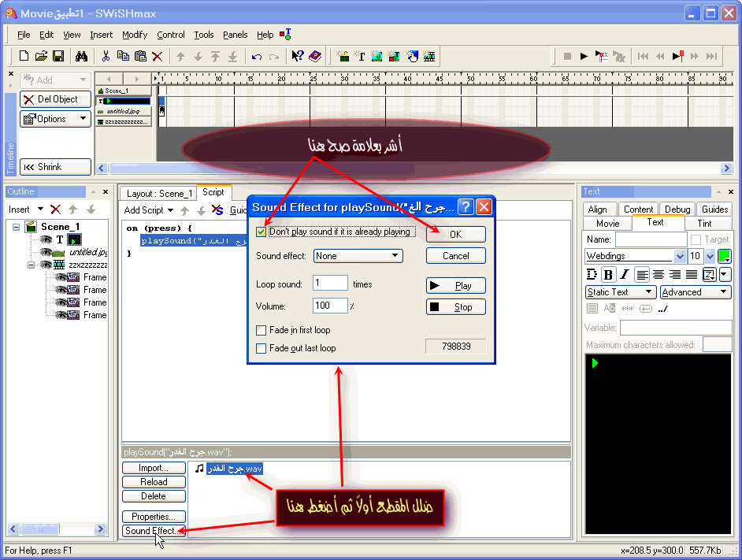The image size is (742, 560).
Task: Open the Panels menu
Action: click(x=236, y=35)
